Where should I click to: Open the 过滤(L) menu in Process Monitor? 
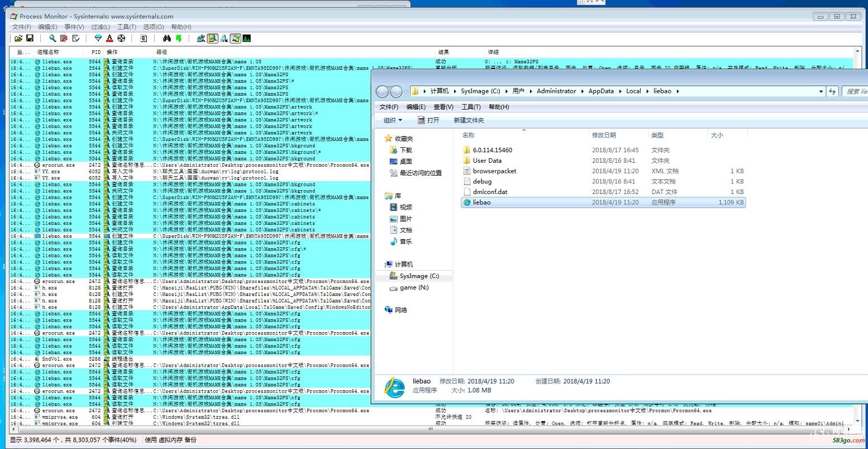[x=101, y=27]
